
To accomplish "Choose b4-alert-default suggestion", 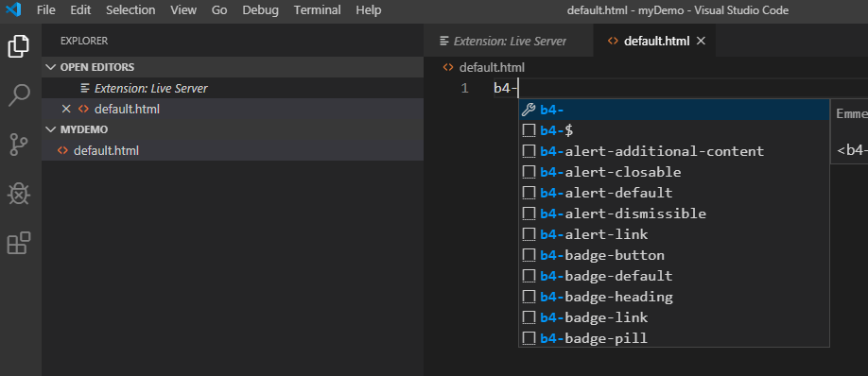I will [674, 193].
